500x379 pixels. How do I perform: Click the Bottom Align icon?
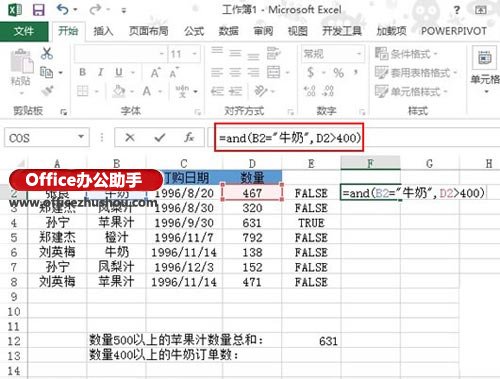click(x=253, y=56)
